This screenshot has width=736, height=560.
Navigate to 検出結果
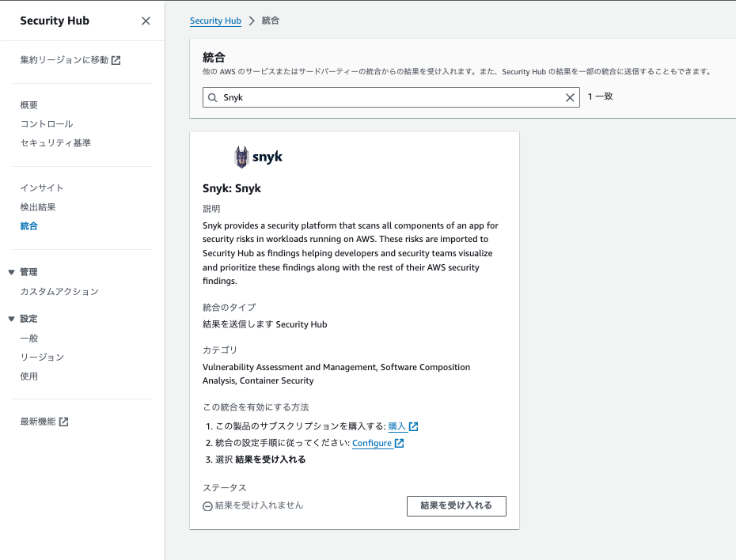tap(38, 207)
